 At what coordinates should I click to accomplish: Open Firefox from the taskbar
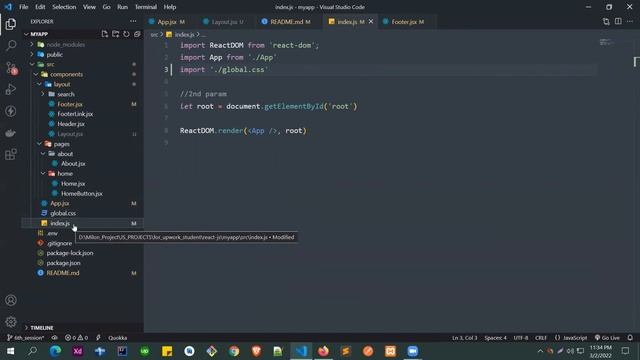pos(323,351)
